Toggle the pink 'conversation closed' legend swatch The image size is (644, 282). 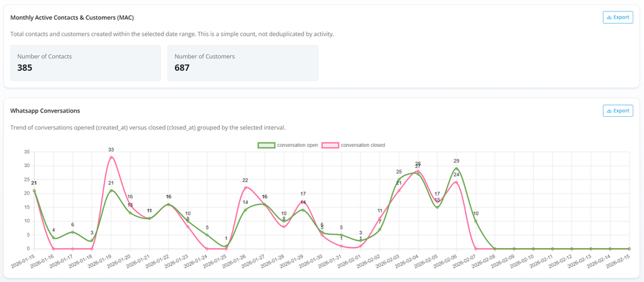pos(330,145)
